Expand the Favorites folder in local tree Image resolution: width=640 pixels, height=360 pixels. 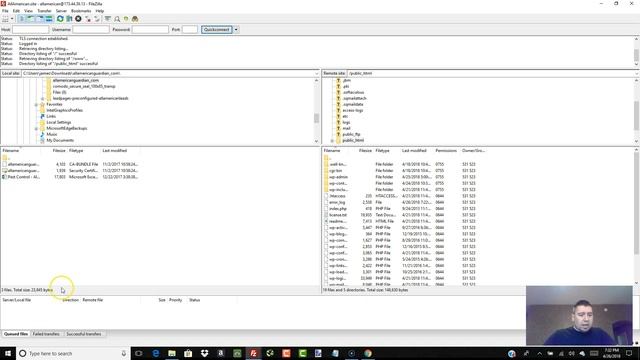click(x=36, y=104)
